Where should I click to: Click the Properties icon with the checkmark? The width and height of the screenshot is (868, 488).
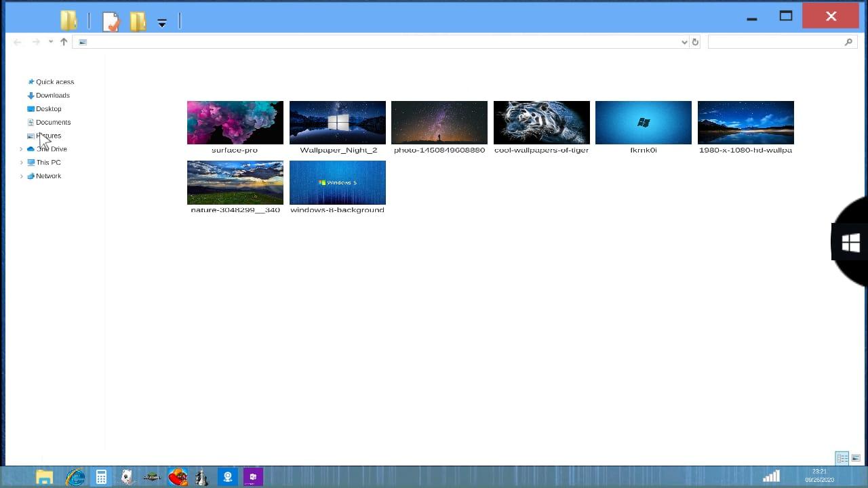(111, 22)
